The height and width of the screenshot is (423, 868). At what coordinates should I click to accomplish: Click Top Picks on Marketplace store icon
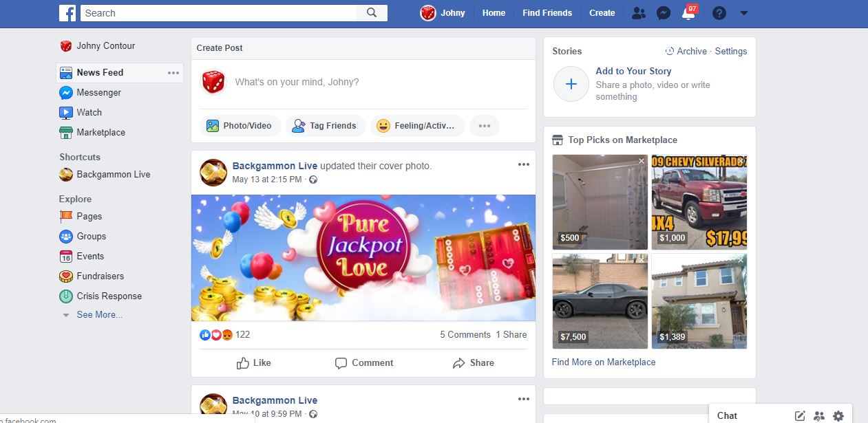pos(558,140)
